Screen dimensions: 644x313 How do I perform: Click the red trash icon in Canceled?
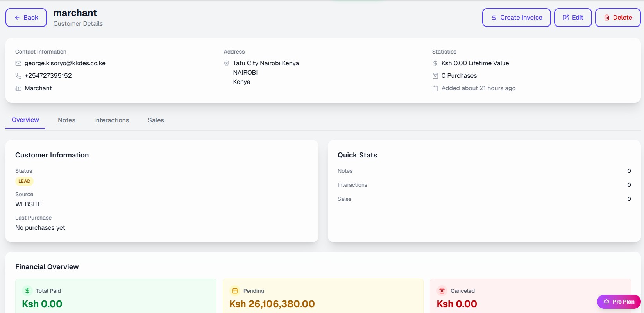click(442, 291)
